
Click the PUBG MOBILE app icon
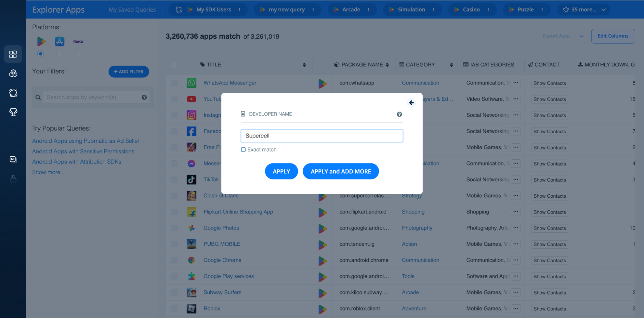click(191, 244)
